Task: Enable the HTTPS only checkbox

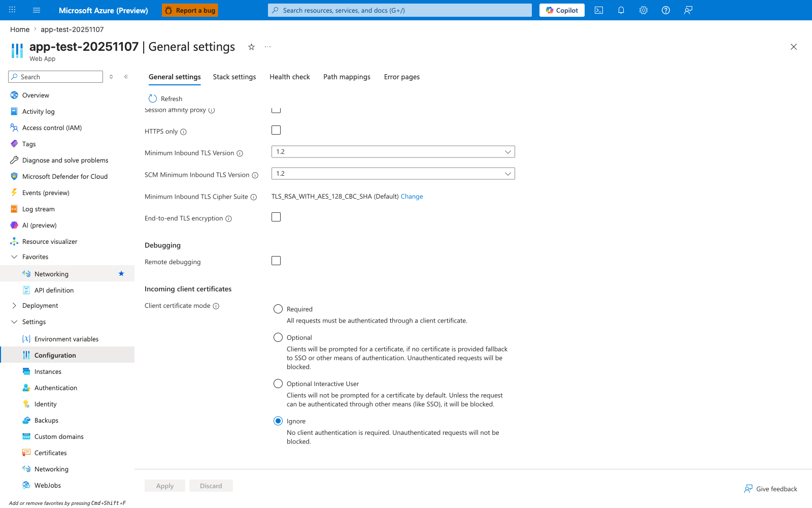Action: tap(276, 130)
